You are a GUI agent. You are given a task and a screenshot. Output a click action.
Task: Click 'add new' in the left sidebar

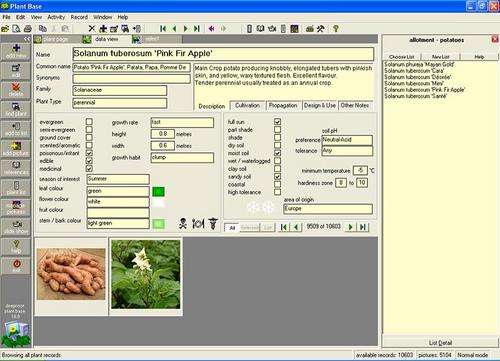coord(16,52)
